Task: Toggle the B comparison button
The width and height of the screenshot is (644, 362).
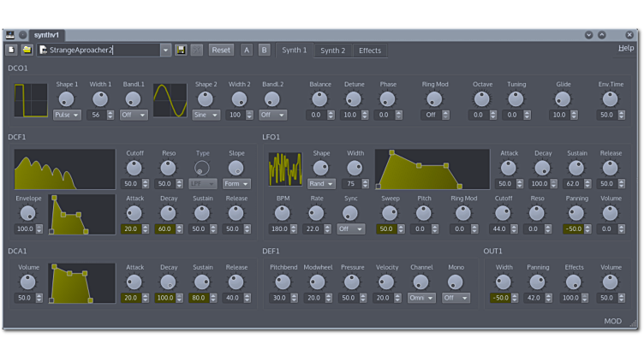Action: (264, 50)
